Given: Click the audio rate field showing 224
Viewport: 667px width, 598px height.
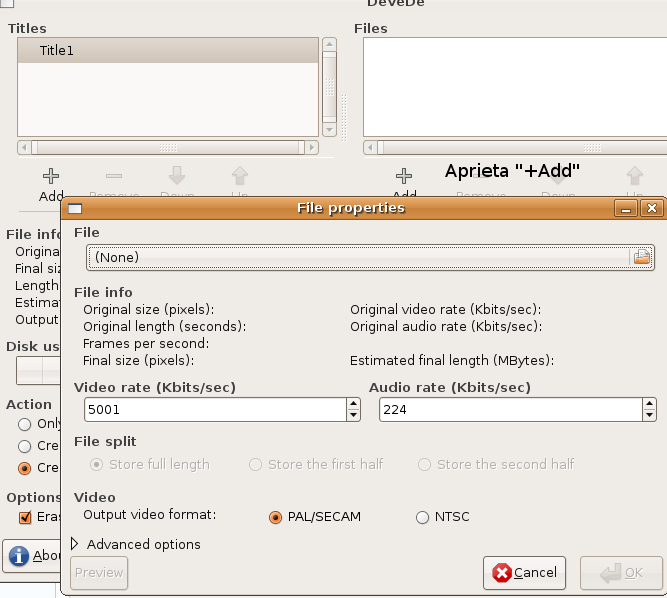Looking at the screenshot, I should click(x=510, y=410).
